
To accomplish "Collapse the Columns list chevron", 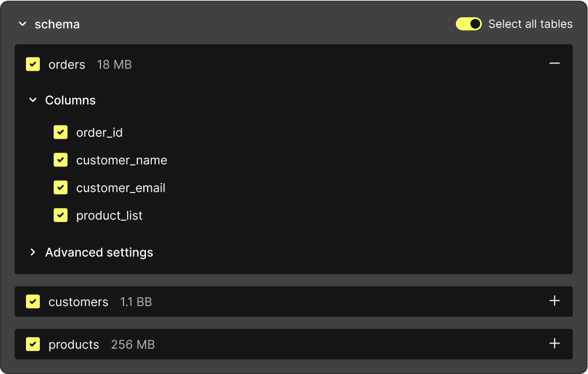I will tap(33, 100).
